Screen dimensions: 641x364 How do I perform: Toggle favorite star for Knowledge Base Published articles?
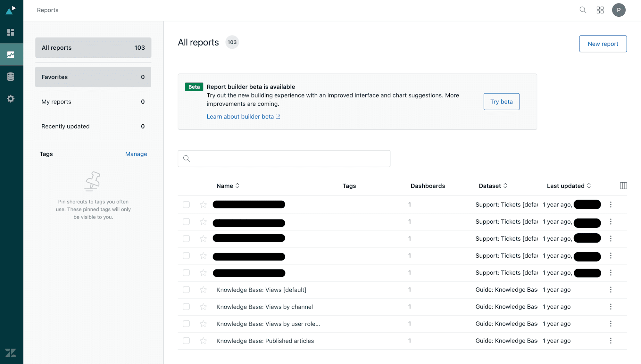(204, 341)
